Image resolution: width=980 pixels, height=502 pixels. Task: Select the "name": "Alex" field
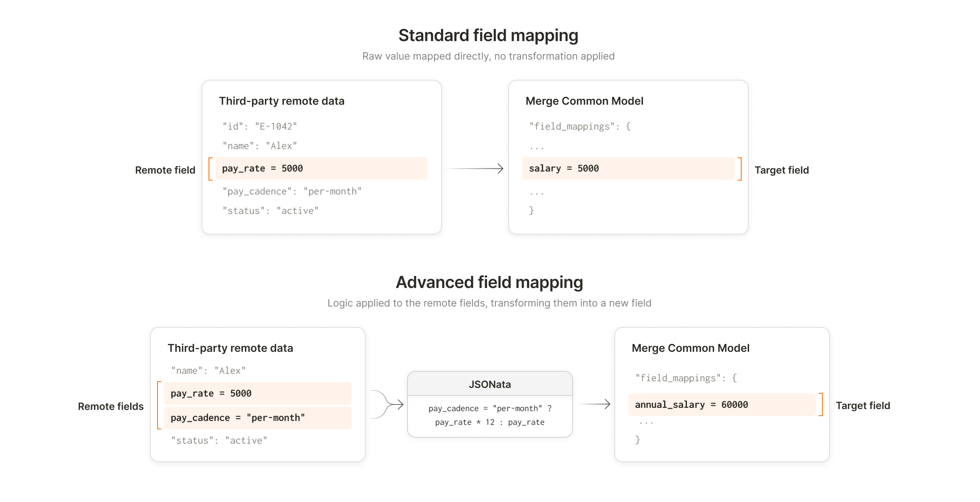tap(259, 146)
